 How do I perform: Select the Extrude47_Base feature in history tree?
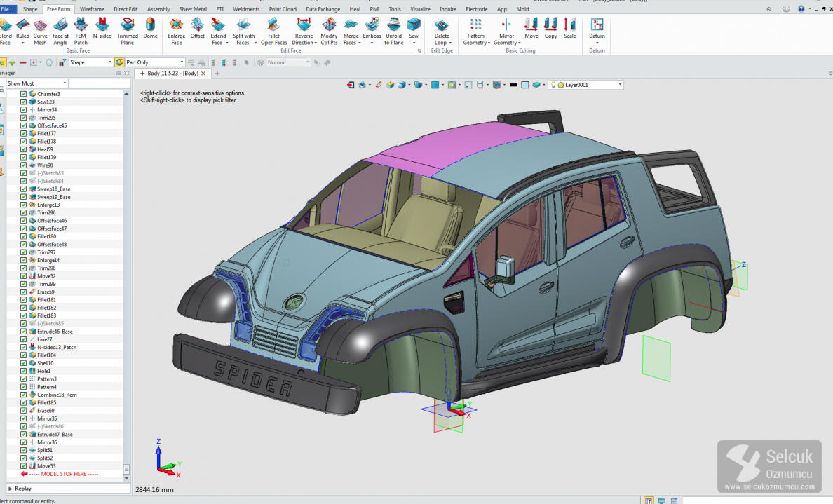tap(54, 435)
